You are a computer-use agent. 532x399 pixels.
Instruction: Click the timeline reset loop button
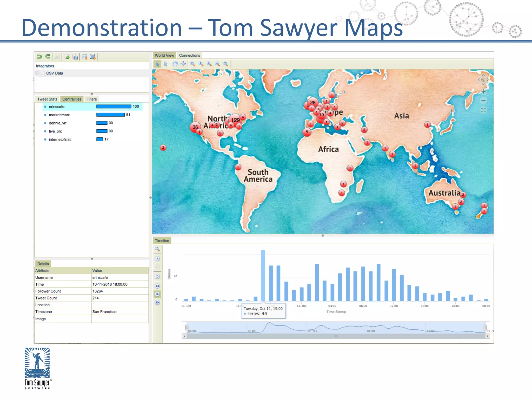[157, 276]
